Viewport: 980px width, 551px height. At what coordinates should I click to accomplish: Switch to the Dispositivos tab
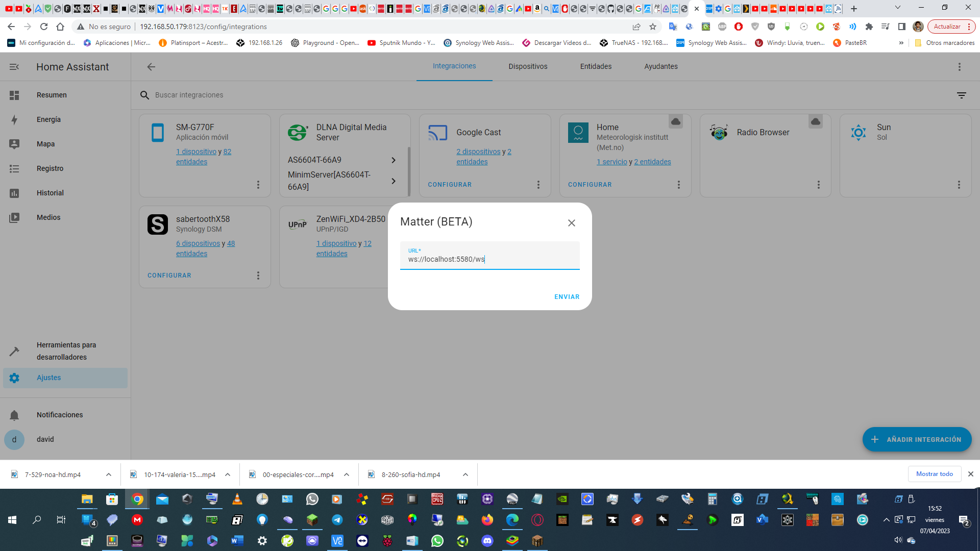528,67
